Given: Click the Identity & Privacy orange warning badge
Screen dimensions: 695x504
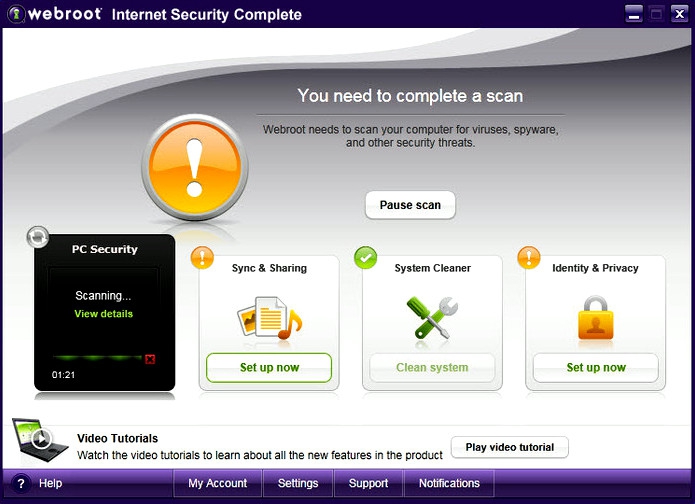Looking at the screenshot, I should click(529, 257).
